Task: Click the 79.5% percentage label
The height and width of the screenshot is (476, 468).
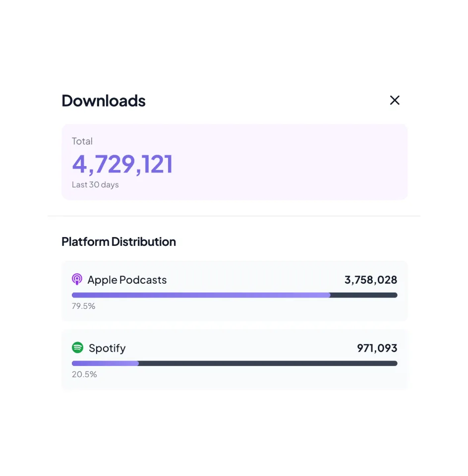Action: [x=83, y=306]
